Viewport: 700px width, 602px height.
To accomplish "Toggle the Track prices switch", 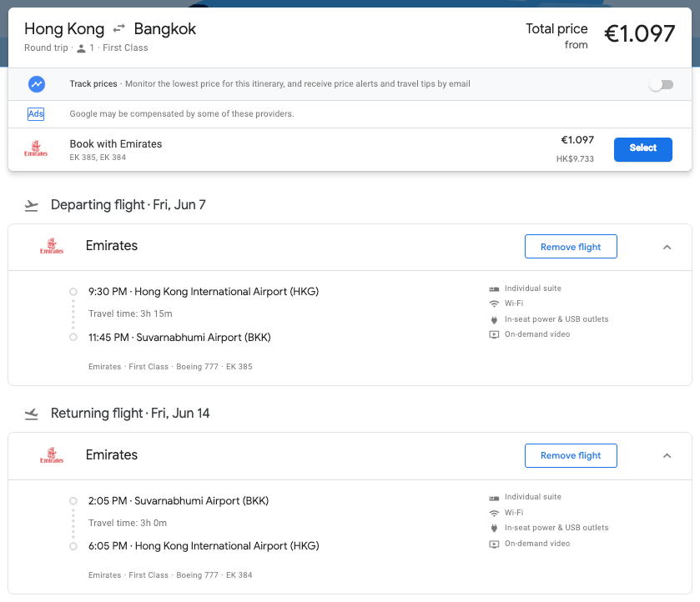I will pos(661,84).
